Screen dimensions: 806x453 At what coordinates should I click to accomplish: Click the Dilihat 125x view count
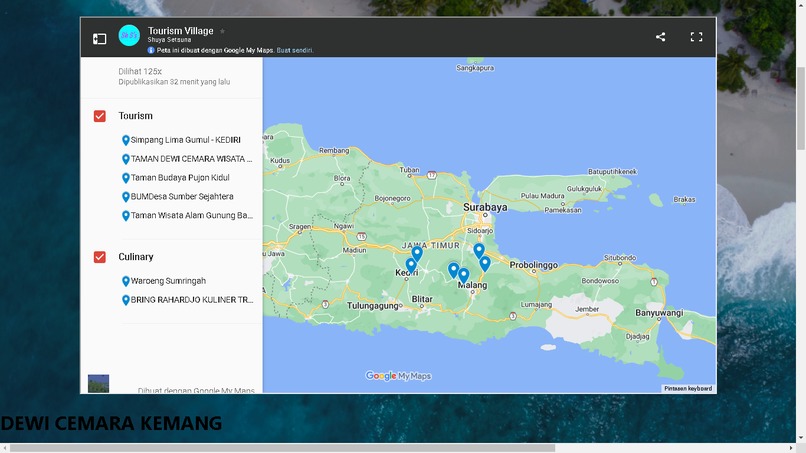[x=140, y=71]
